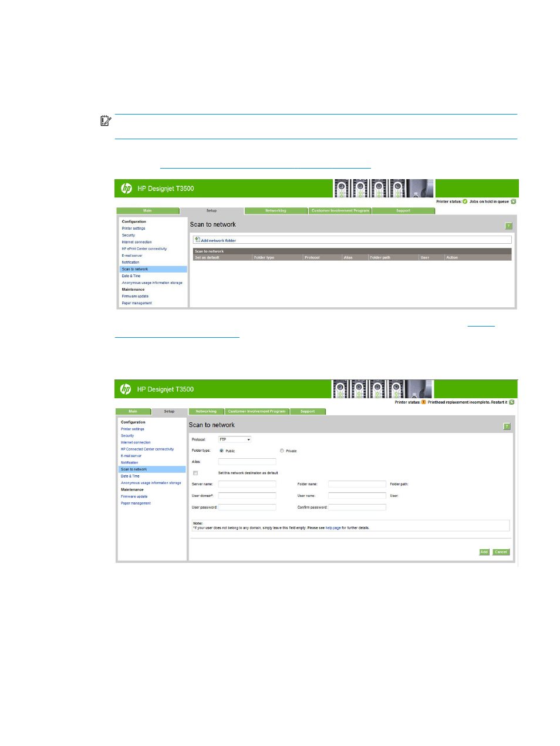
Task: Enable Set this network destination as default
Action: (195, 473)
